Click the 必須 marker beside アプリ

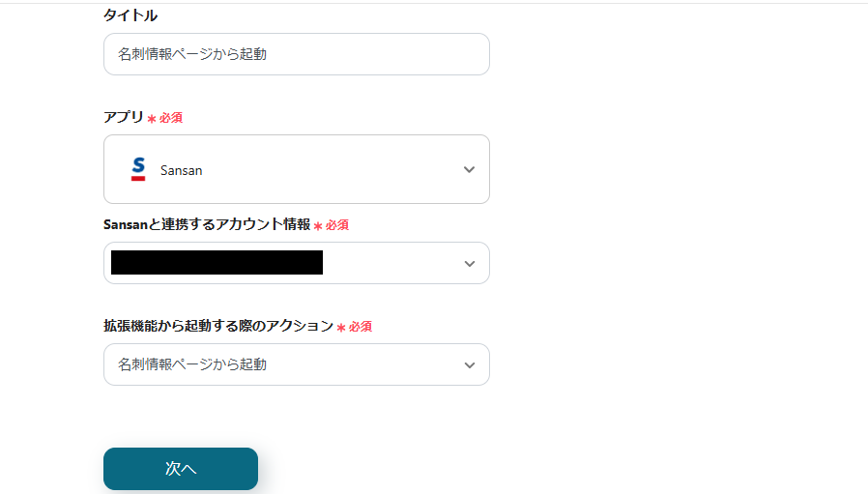[171, 118]
